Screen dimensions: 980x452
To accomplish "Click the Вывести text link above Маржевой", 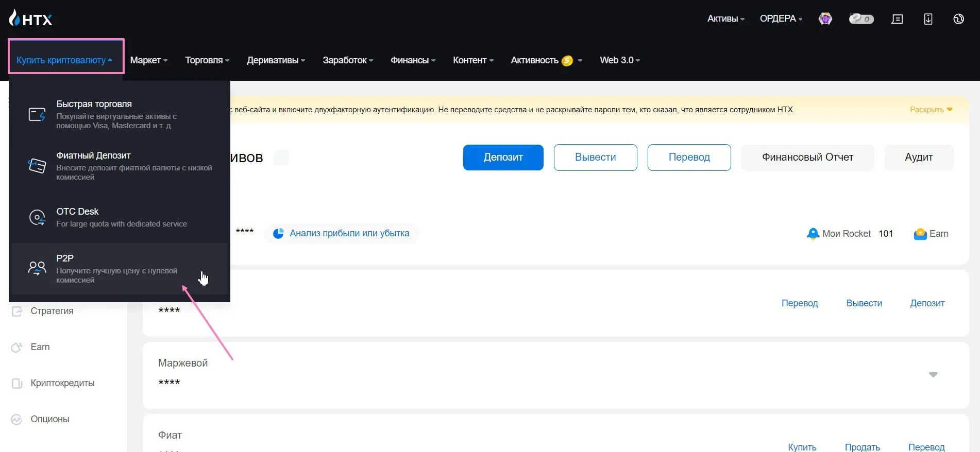I will (864, 303).
